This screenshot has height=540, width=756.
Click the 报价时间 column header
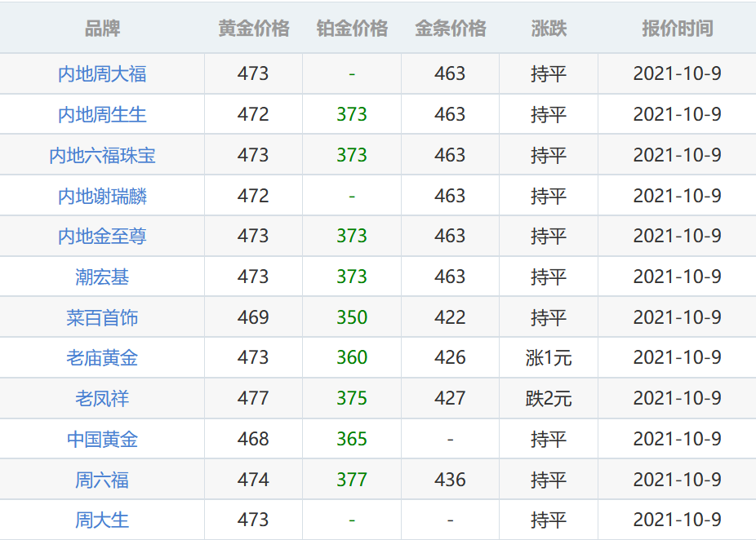tap(678, 29)
